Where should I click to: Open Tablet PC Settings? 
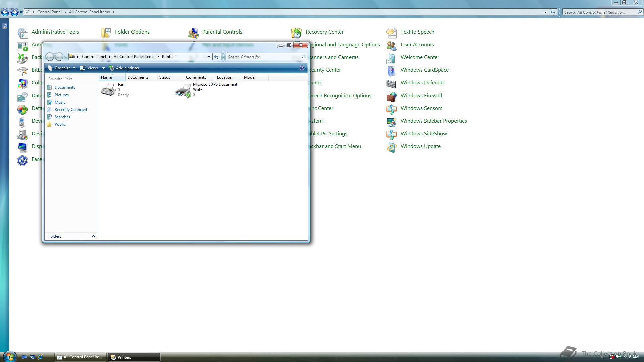[x=329, y=134]
